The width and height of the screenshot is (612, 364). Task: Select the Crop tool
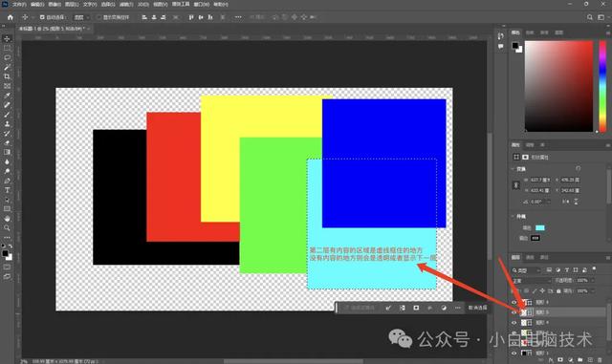pos(7,76)
